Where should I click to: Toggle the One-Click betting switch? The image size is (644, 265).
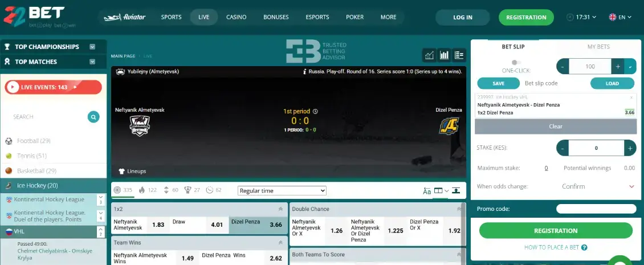coord(516,63)
